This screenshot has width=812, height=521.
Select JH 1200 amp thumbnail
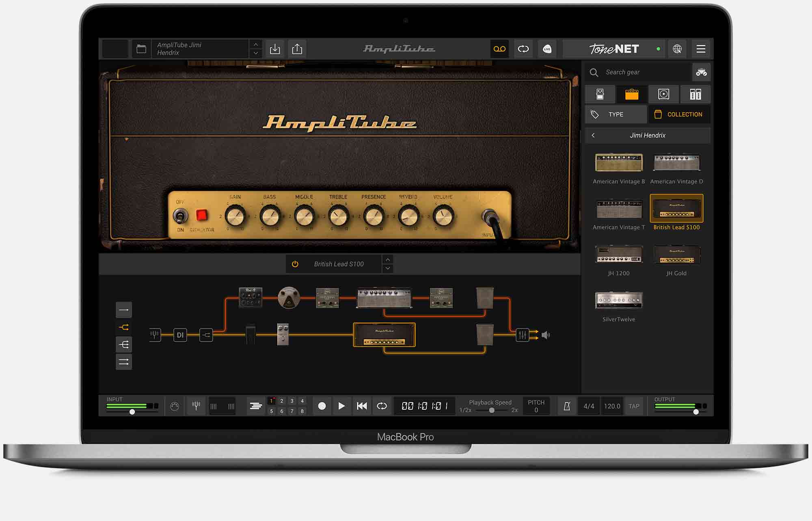pyautogui.click(x=619, y=254)
